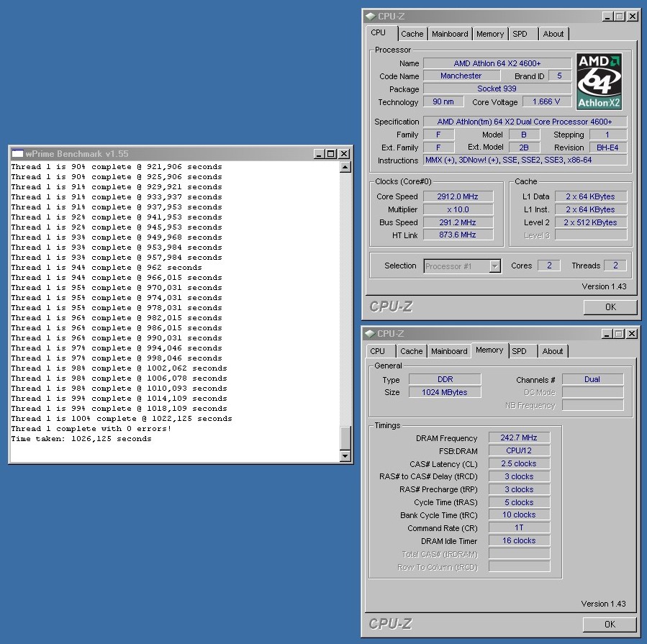Screen dimensions: 647x644
Task: Open Mainboard tab in bottom CPU-Z window
Action: [449, 351]
